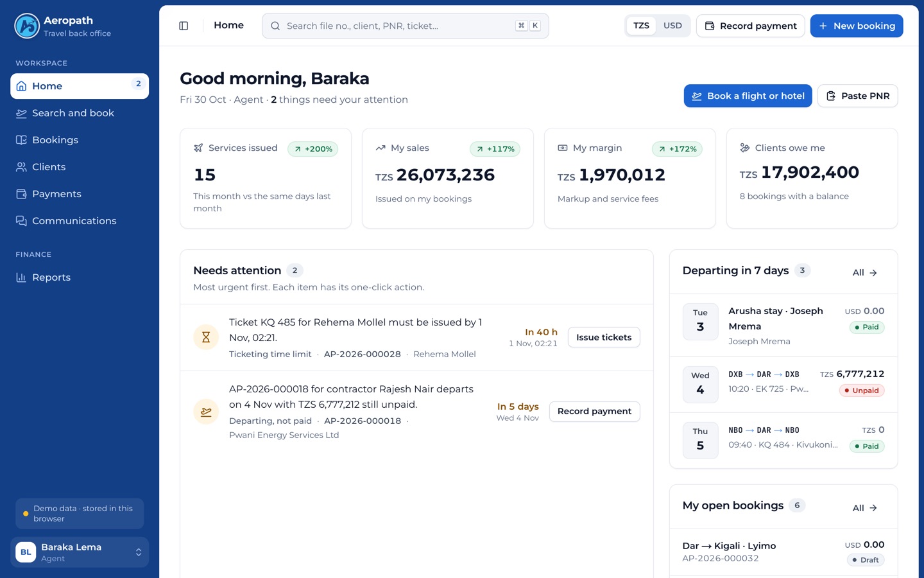Click the Clients owe me icon
924x578 pixels.
pyautogui.click(x=744, y=148)
